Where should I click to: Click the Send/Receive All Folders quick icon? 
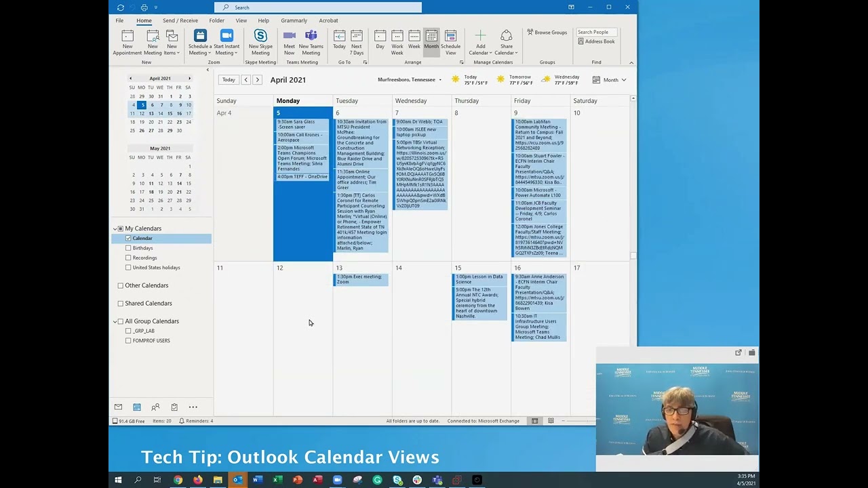[x=121, y=7]
